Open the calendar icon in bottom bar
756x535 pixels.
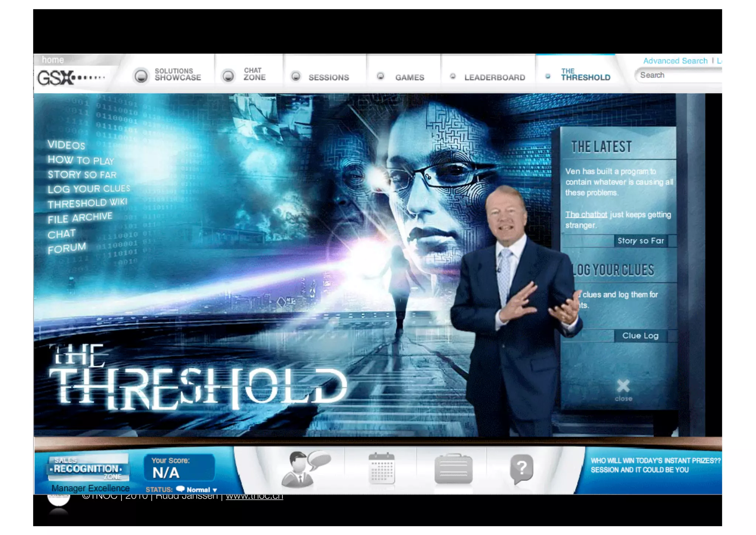pyautogui.click(x=381, y=468)
